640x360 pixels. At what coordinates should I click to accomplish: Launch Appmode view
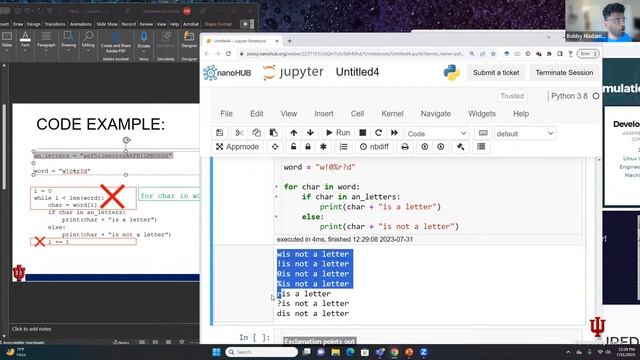point(238,147)
